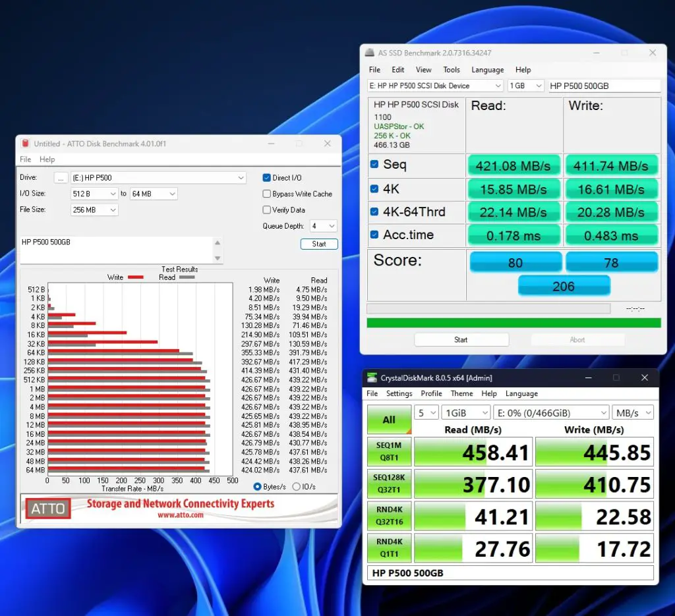Minimize the AS SSD Benchmark window
The height and width of the screenshot is (616, 675).
click(x=596, y=53)
